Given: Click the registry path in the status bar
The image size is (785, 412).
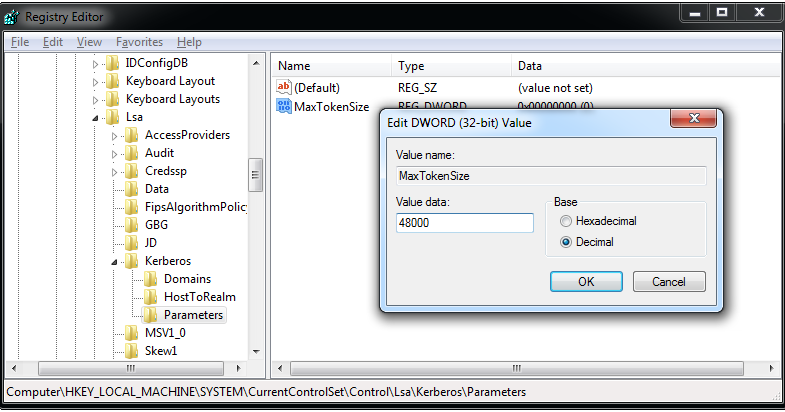Looking at the screenshot, I should 266,392.
